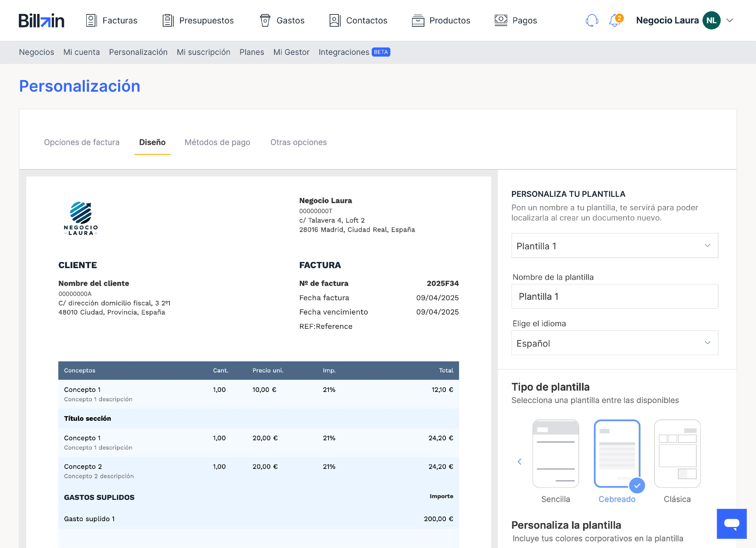Click the 200,00 € amount
This screenshot has width=756, height=548.
point(439,519)
